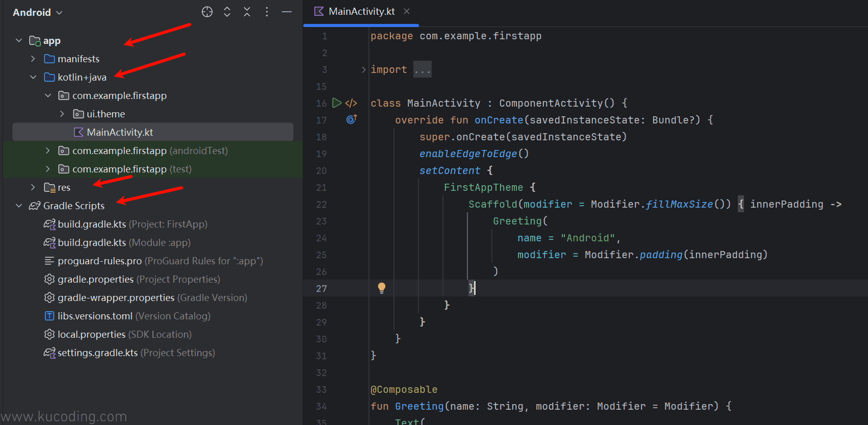This screenshot has width=868, height=425.
Task: Collapse the kotlin+java folder
Action: (x=33, y=77)
